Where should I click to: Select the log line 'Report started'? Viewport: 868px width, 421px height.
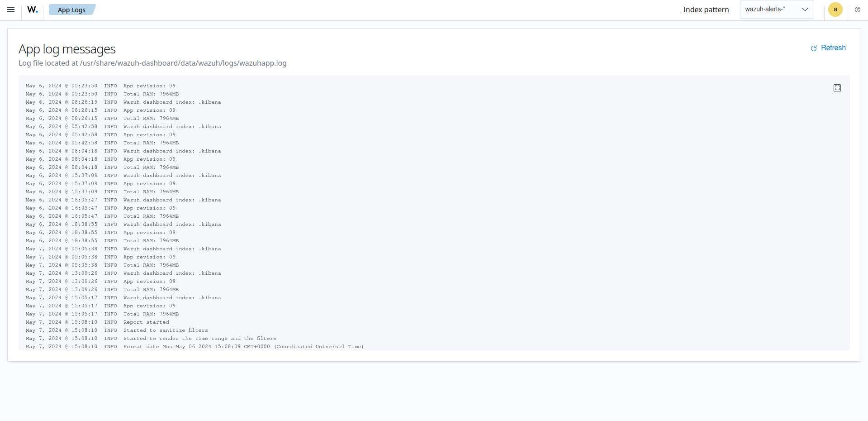[97, 322]
